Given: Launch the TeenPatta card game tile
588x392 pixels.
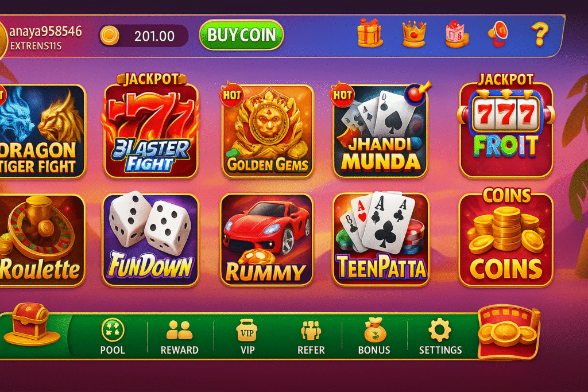Looking at the screenshot, I should (x=381, y=239).
